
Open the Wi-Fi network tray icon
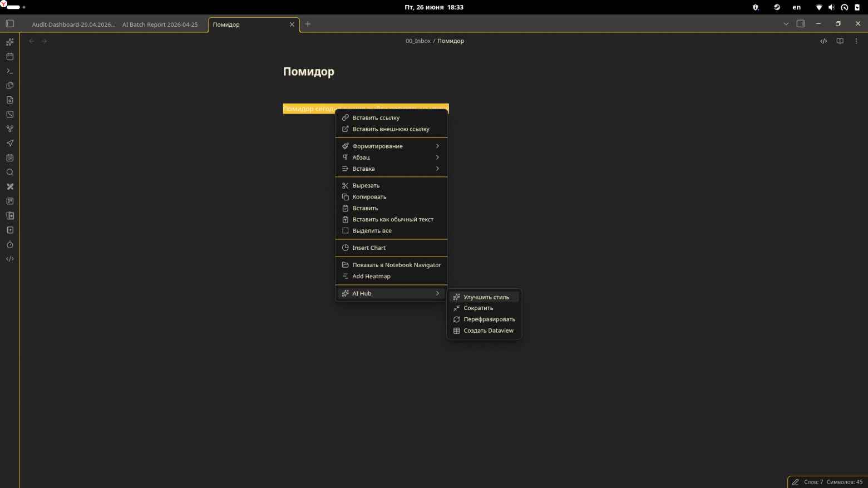819,7
